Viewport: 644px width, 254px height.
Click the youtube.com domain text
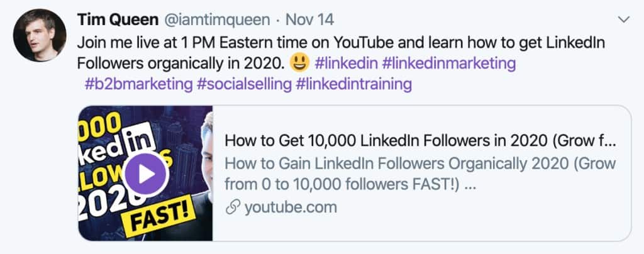point(291,207)
